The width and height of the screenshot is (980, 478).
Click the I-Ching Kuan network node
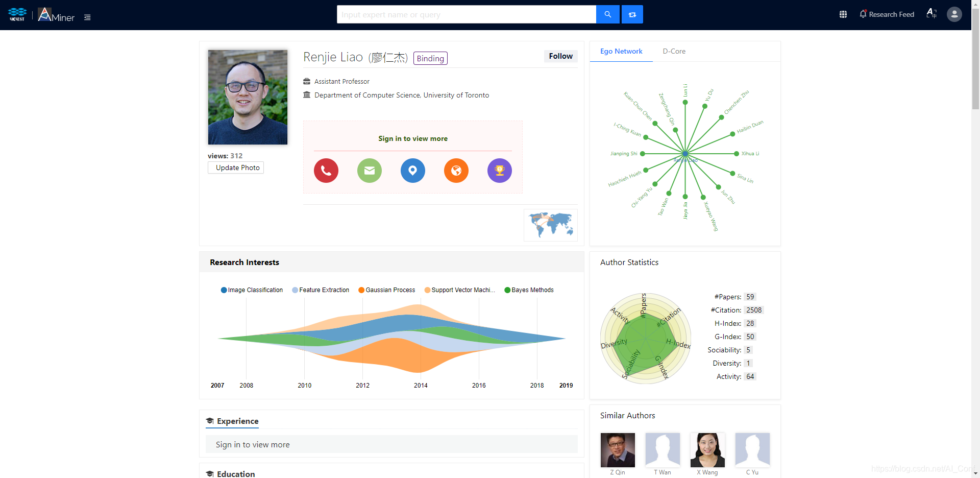pos(646,137)
